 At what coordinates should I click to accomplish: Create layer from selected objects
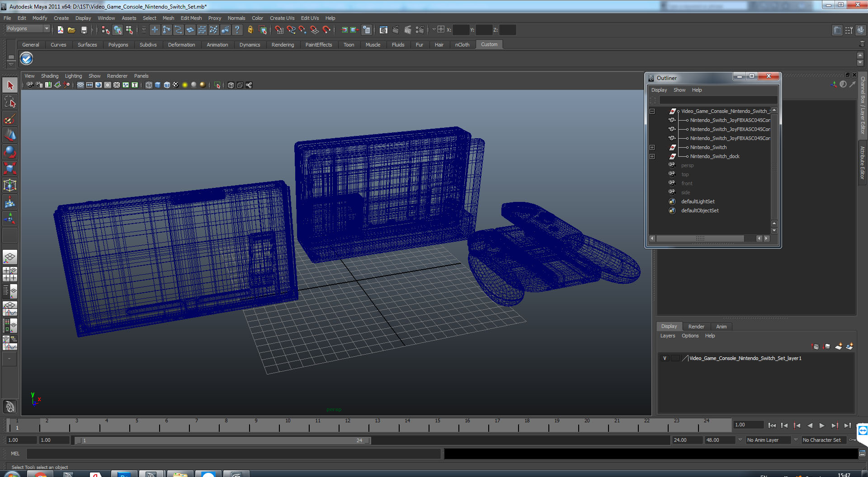[849, 346]
